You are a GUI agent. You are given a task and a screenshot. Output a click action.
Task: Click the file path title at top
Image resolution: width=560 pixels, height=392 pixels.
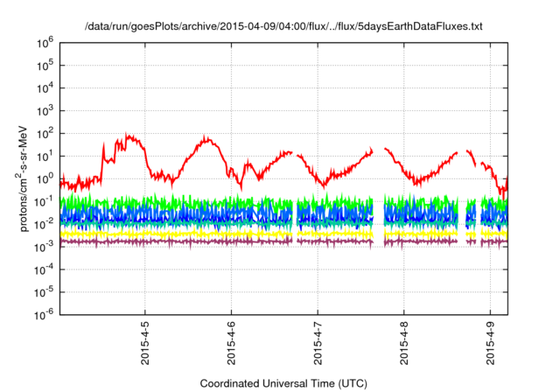point(283,26)
